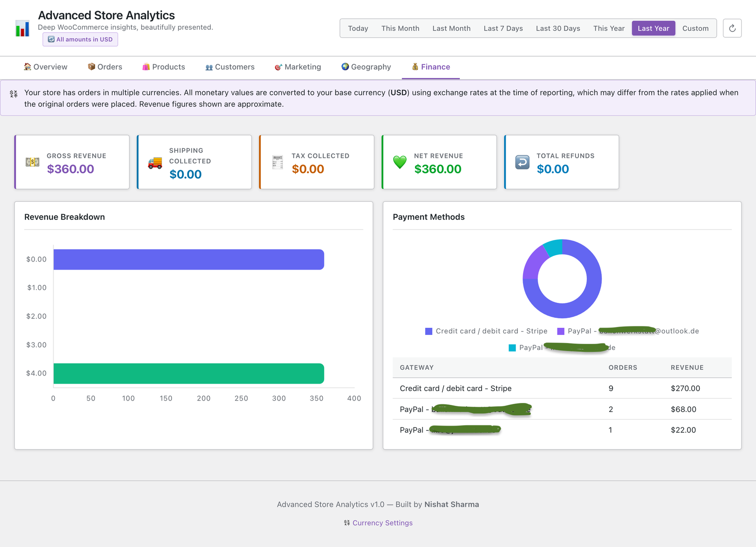Click the Net Revenue green heart icon
This screenshot has width=756, height=547.
click(400, 162)
